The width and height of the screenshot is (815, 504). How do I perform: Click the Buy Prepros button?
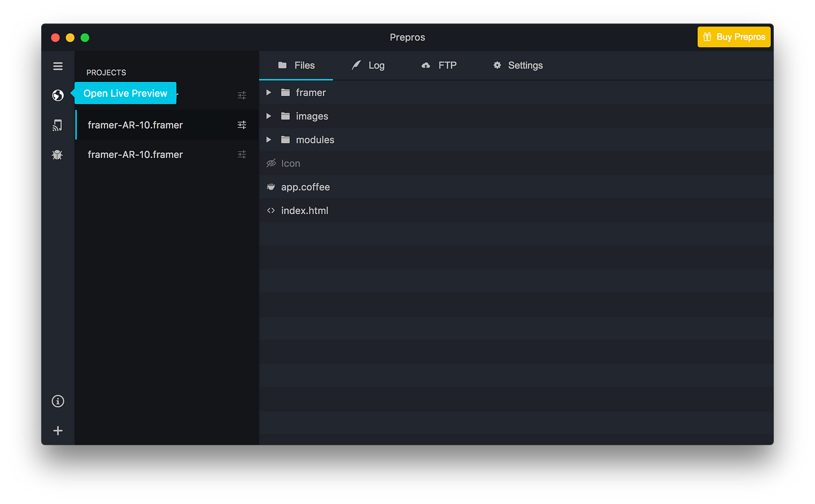[734, 37]
